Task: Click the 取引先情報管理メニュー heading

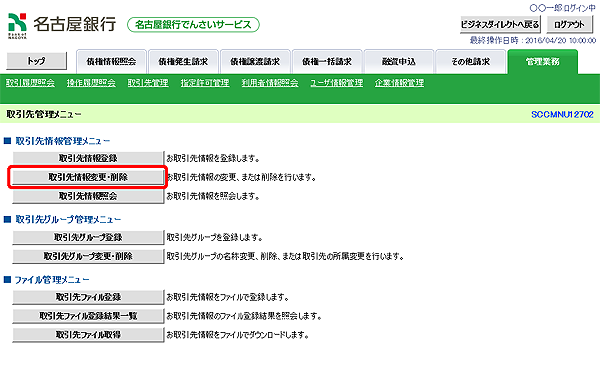Action: [x=62, y=141]
